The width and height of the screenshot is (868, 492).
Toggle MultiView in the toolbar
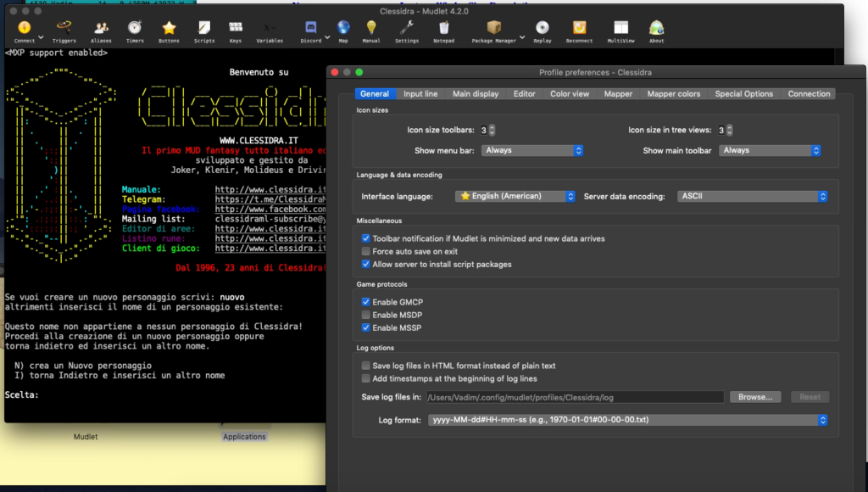(620, 31)
